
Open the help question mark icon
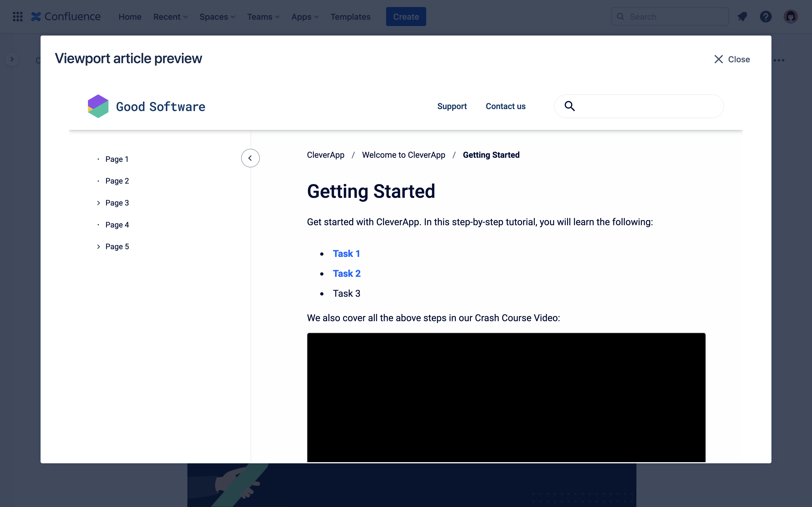click(x=765, y=17)
